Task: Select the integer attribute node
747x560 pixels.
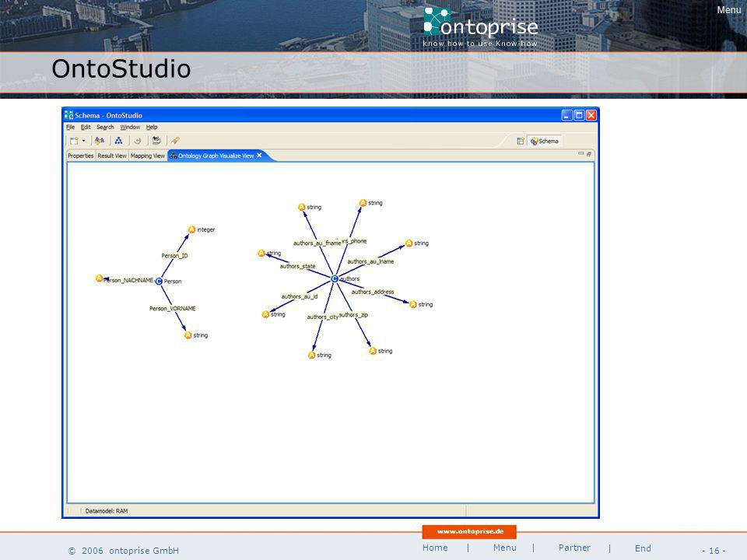Action: [192, 229]
